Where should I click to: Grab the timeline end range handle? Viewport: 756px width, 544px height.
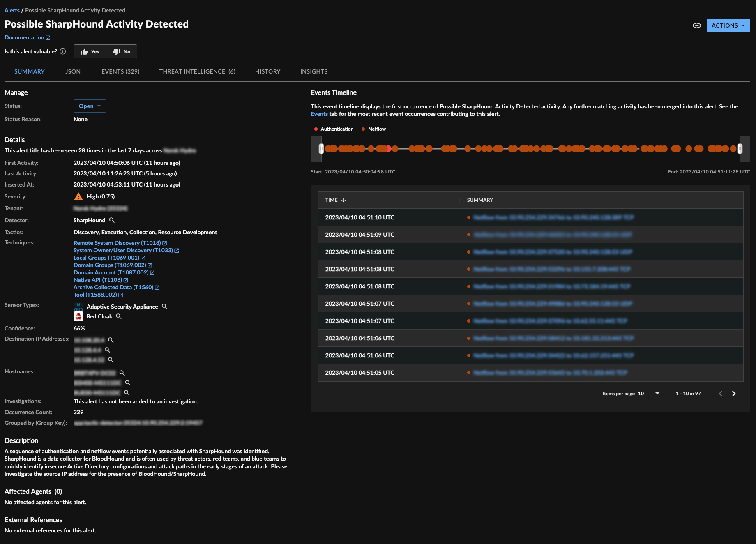[740, 148]
